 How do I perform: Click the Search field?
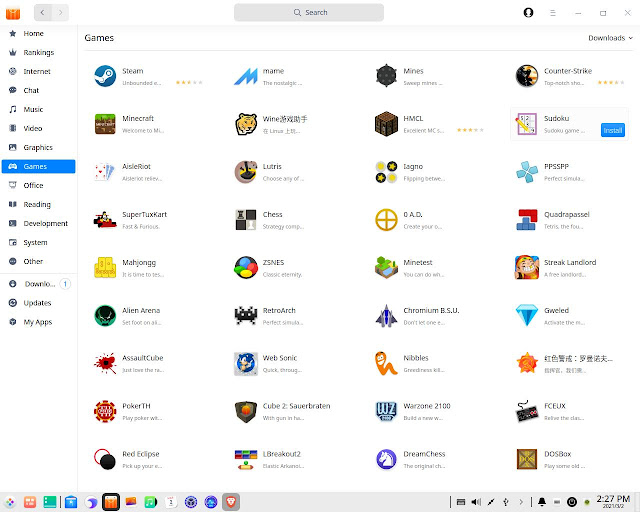pos(309,13)
